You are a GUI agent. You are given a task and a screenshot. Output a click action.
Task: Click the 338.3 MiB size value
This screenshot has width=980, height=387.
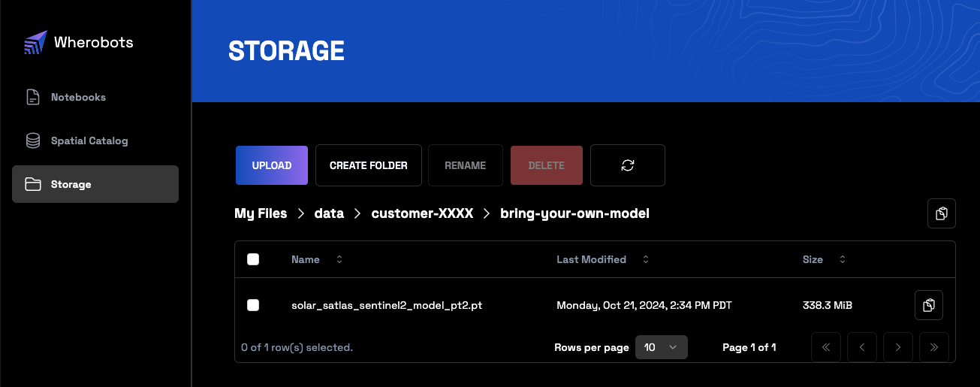(x=828, y=305)
